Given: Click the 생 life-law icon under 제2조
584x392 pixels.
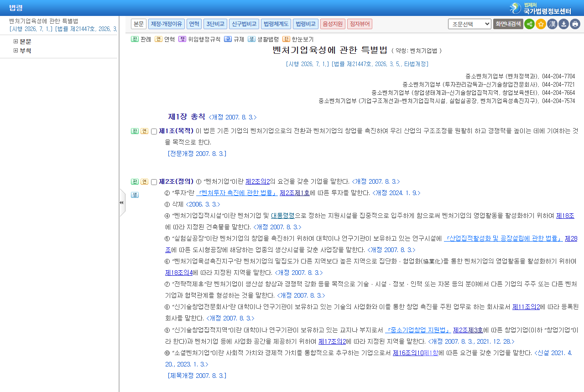Looking at the screenshot, I should [x=135, y=195].
